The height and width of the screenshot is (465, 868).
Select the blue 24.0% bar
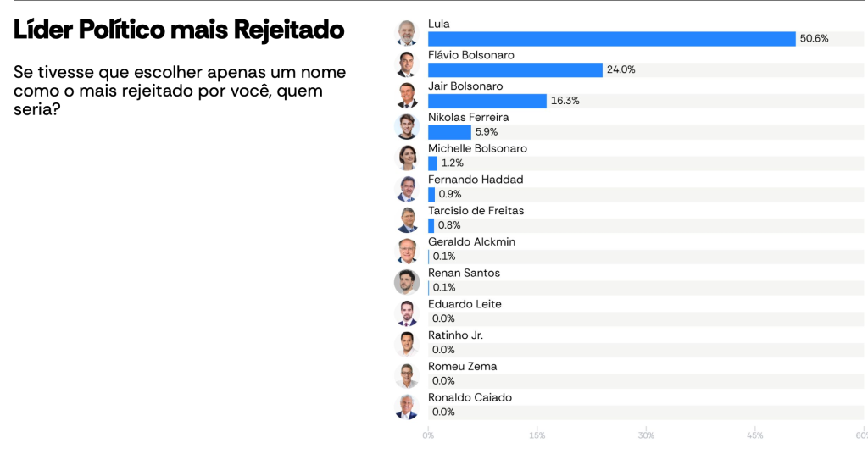tap(515, 70)
